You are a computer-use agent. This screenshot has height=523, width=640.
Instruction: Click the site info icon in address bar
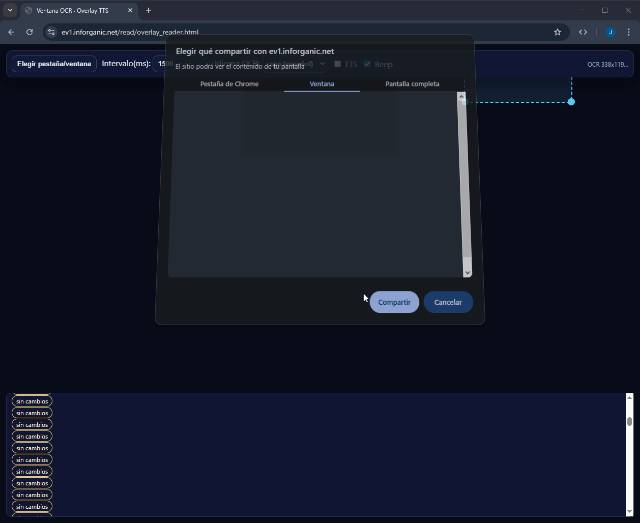tap(51, 32)
